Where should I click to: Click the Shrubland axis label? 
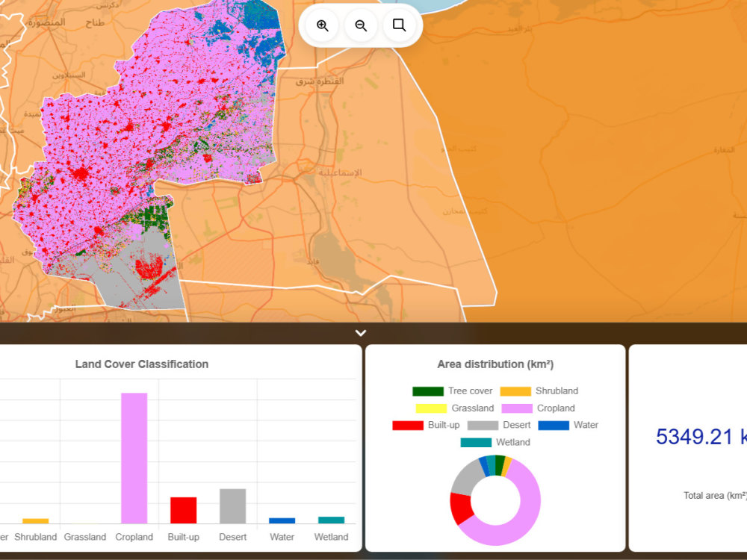tap(36, 537)
